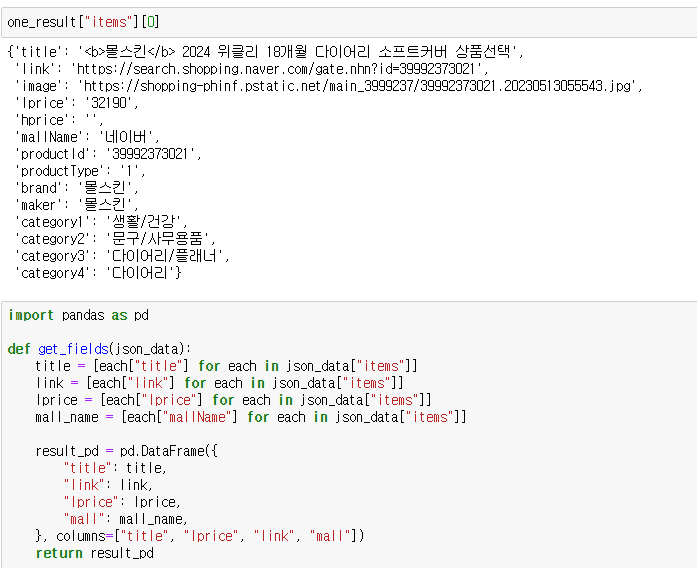Click the '"link": link,' dictionary line
The image size is (697, 568).
[x=108, y=485]
